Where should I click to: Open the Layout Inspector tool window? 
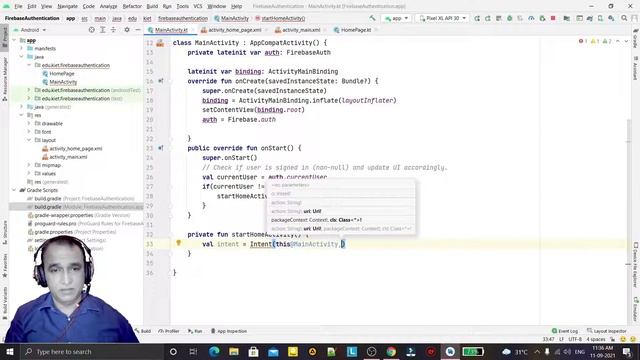point(607,331)
